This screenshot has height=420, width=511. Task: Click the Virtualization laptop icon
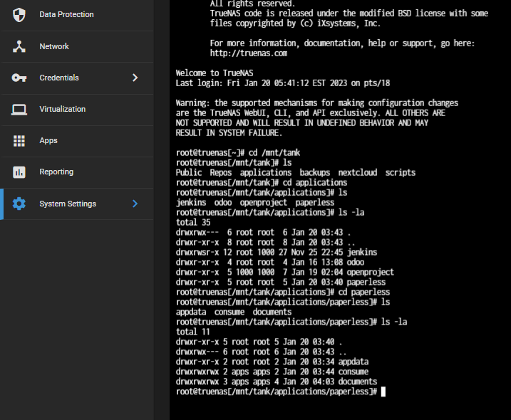pyautogui.click(x=19, y=110)
